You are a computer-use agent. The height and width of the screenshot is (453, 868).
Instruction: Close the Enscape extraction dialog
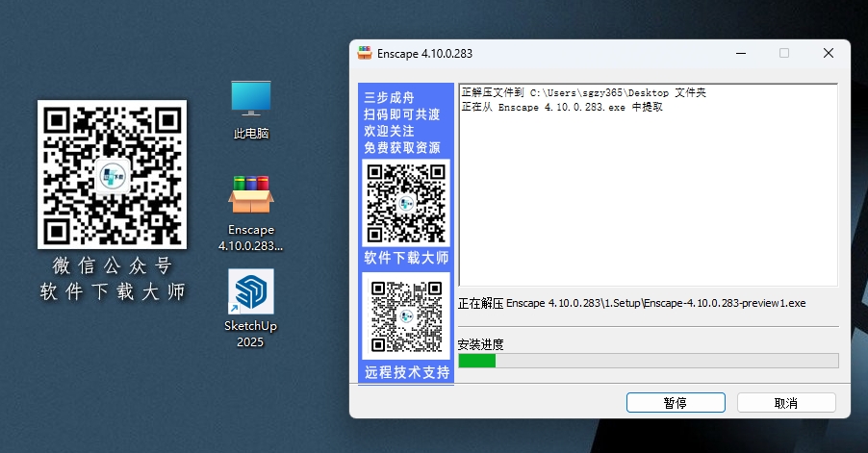tap(829, 53)
